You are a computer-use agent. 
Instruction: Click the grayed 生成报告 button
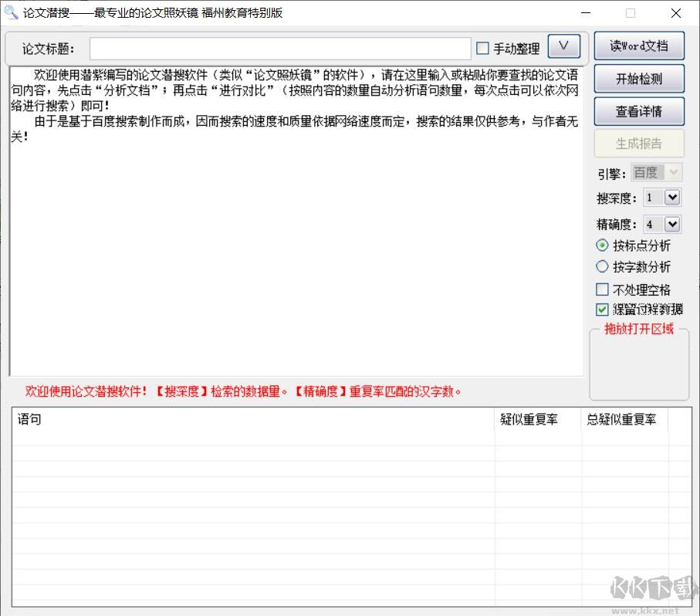coord(638,144)
